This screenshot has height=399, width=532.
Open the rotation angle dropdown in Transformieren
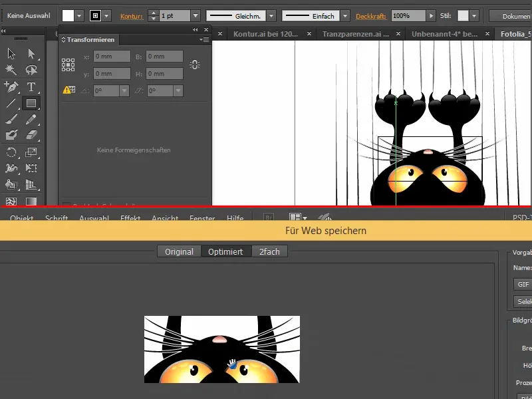[x=124, y=90]
